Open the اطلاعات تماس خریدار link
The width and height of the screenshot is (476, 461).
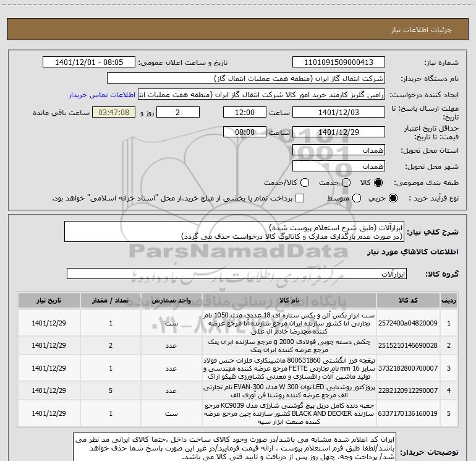pos(102,95)
